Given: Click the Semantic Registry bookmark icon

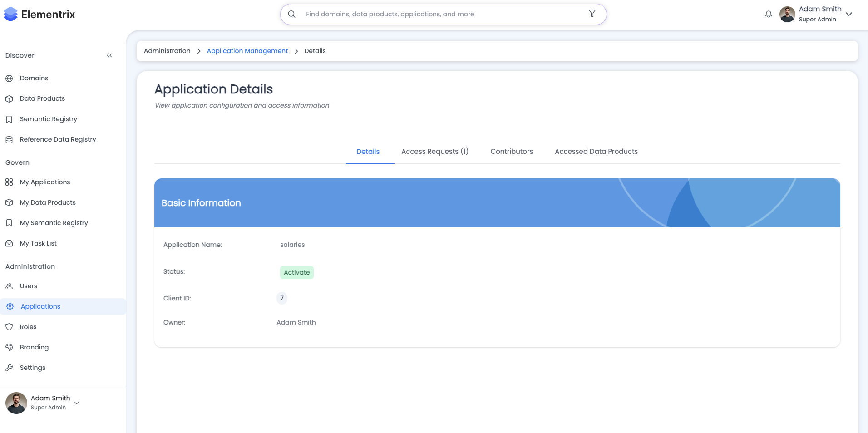Looking at the screenshot, I should click(x=9, y=119).
